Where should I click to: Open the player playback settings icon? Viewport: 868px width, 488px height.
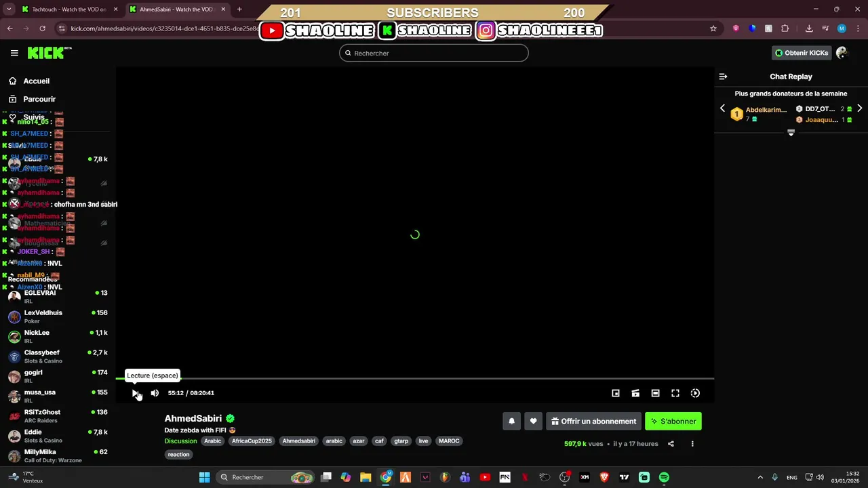(x=695, y=393)
